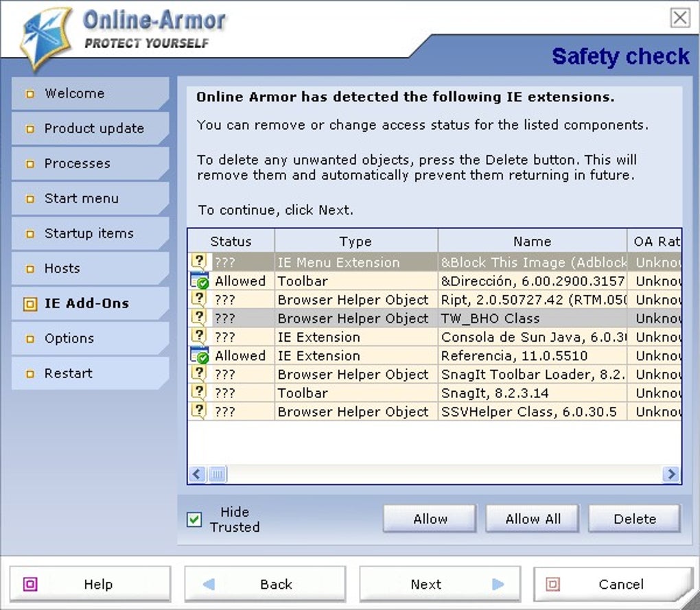Image resolution: width=700 pixels, height=610 pixels.
Task: Click the bullet icon beside Product update
Action: pyautogui.click(x=30, y=129)
